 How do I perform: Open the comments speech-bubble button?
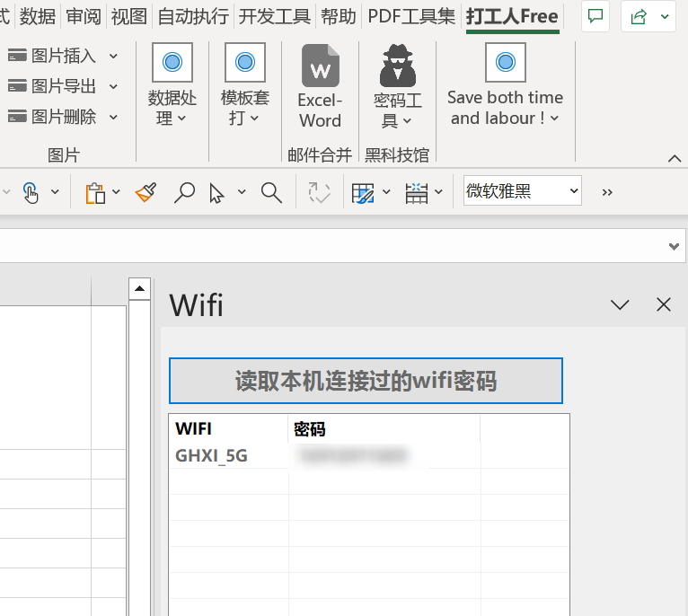coord(595,16)
